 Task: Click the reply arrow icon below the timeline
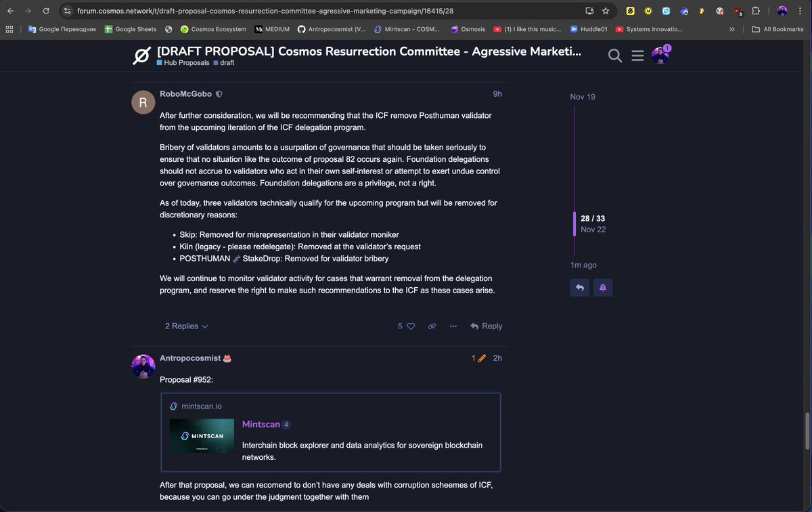coord(579,287)
